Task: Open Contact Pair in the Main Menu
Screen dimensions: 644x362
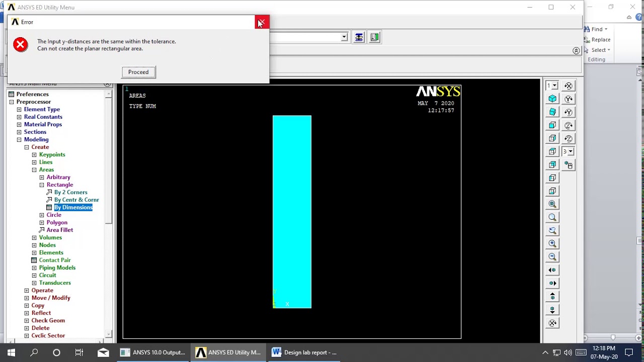Action: (55, 260)
